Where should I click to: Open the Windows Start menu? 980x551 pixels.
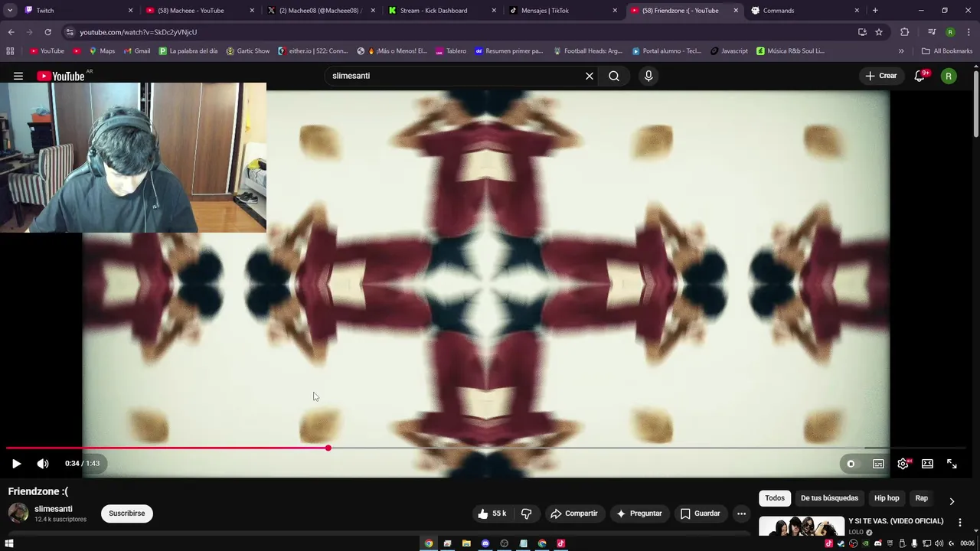9,543
